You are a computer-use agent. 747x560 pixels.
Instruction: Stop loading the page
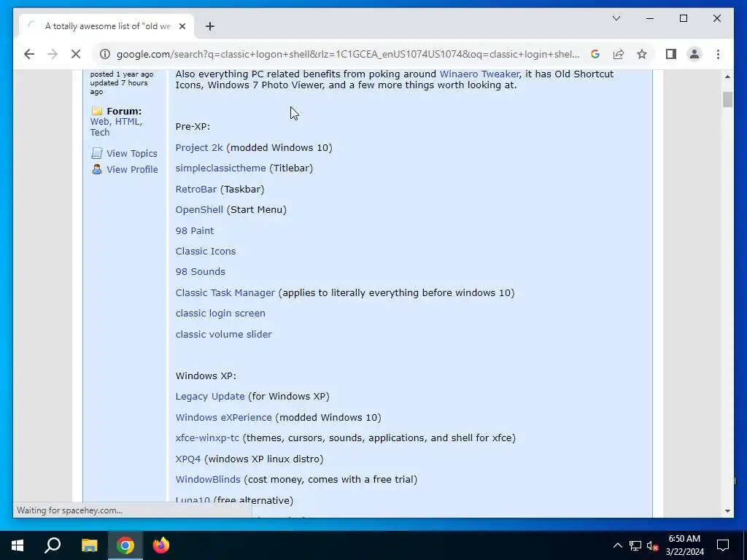[76, 54]
